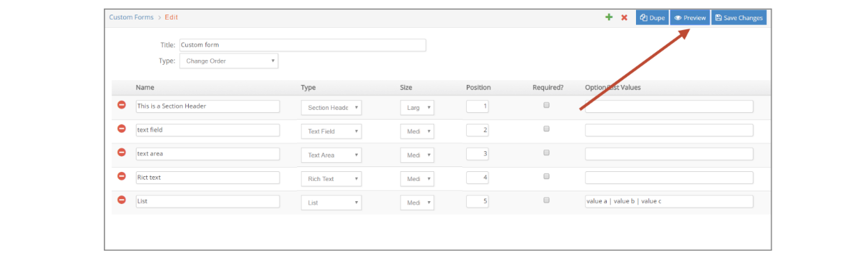Remove the Rict text row via minus icon

tap(121, 176)
